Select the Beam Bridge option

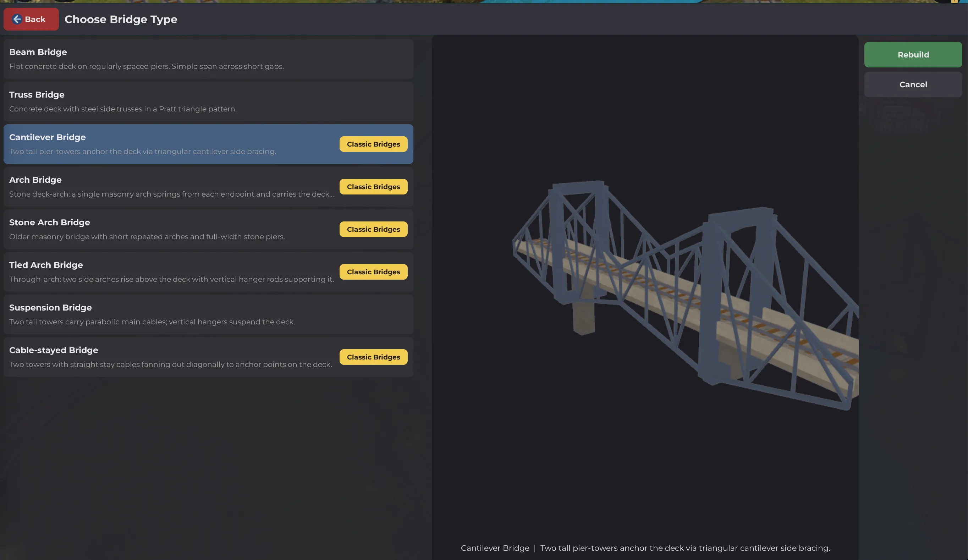[208, 59]
